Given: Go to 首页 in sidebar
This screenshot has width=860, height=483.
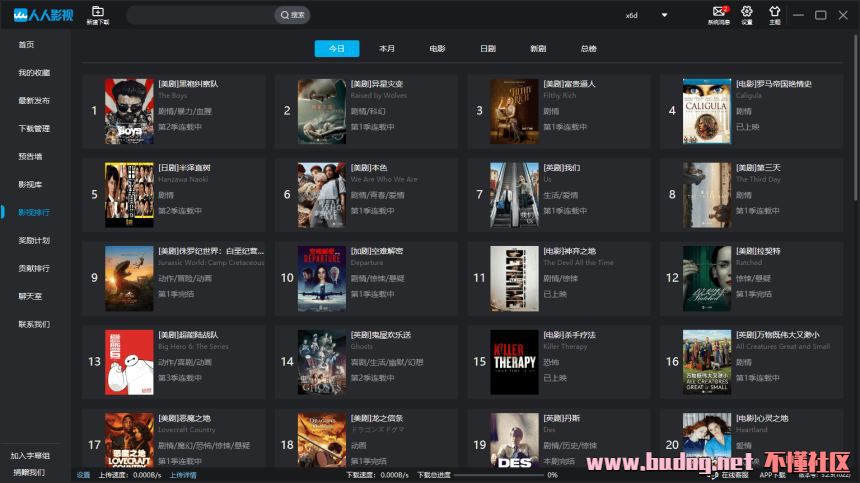Looking at the screenshot, I should (x=26, y=44).
